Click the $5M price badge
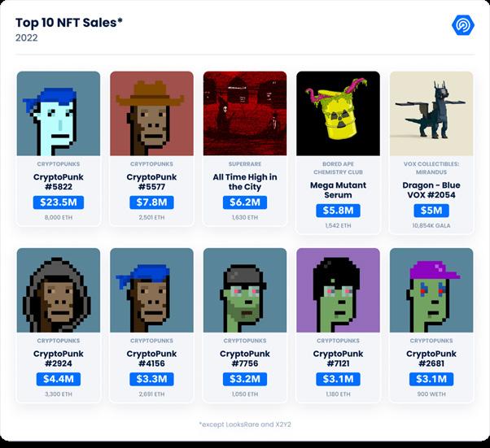The width and height of the screenshot is (490, 448). [x=431, y=211]
